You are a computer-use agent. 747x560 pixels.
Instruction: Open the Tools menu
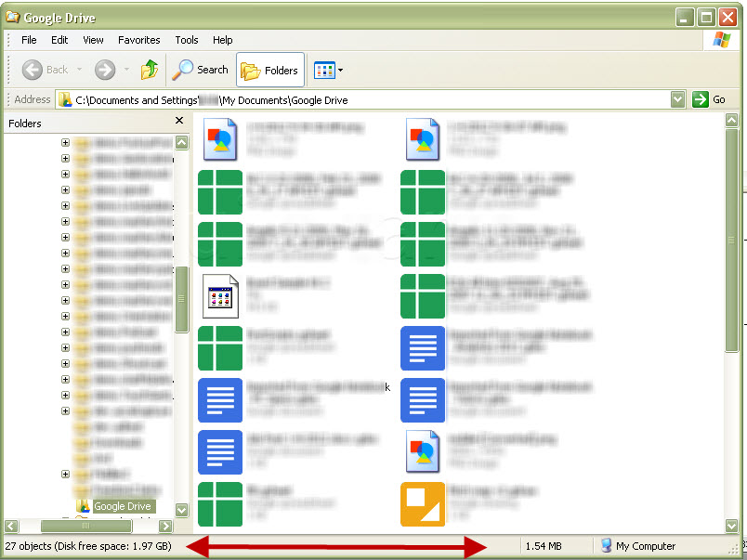186,40
